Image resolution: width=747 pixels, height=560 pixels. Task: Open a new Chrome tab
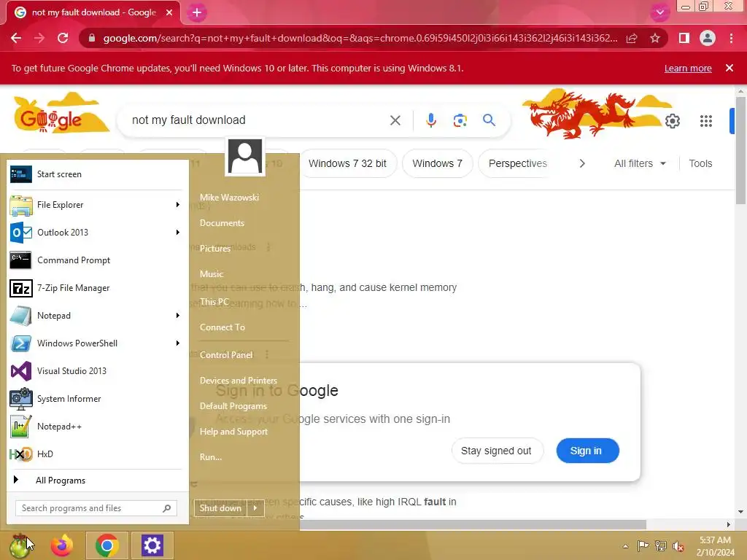pyautogui.click(x=197, y=12)
